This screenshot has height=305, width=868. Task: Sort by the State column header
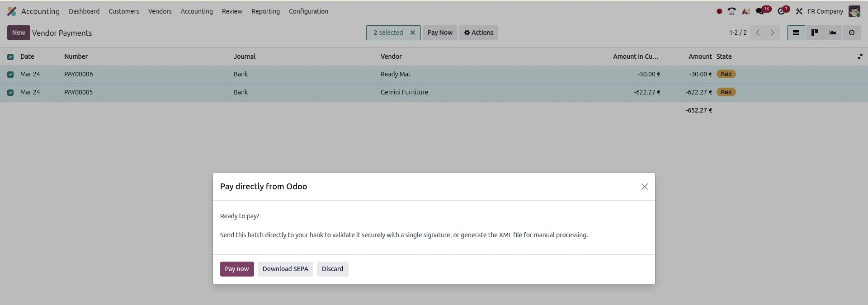[724, 56]
